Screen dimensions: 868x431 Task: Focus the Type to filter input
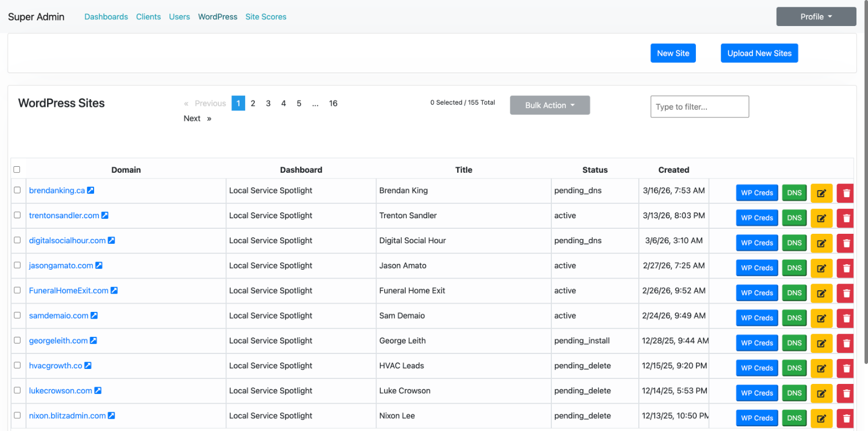[x=700, y=106]
